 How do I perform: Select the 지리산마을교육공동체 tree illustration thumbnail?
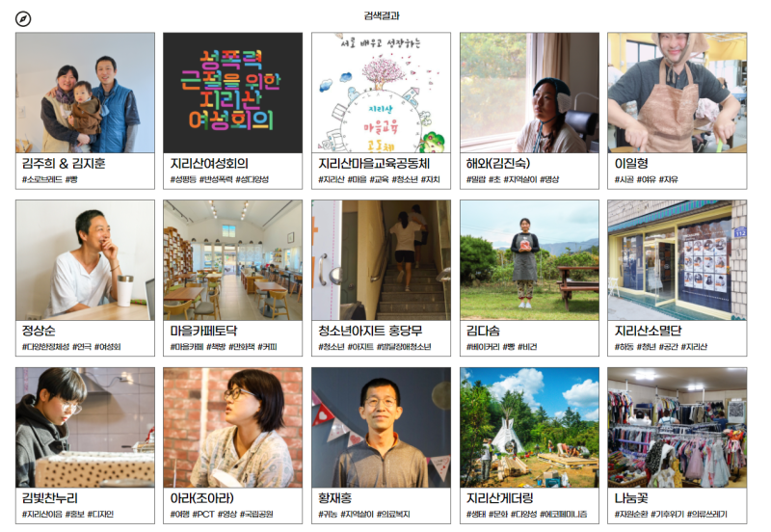[381, 93]
